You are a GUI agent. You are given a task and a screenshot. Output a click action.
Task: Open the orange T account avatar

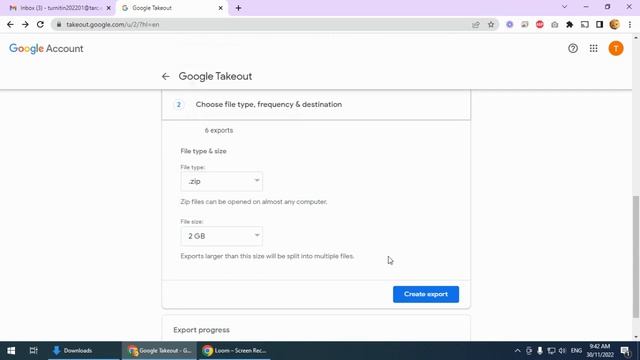point(616,49)
